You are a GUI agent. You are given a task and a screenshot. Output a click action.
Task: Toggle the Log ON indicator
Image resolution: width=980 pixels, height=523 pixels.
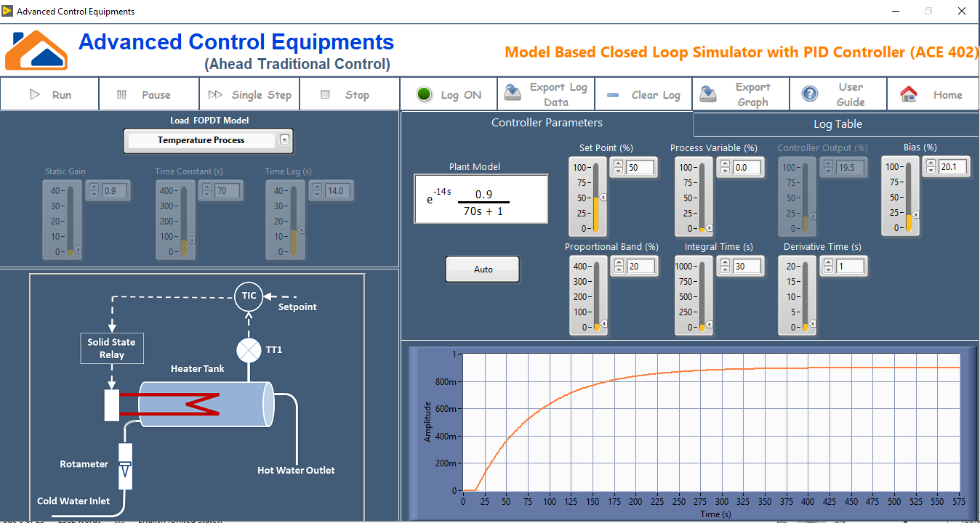449,94
